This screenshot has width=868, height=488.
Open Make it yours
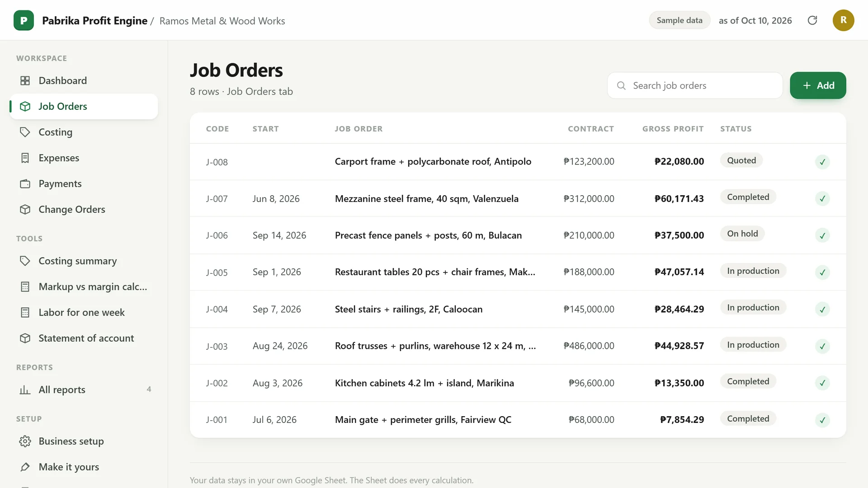click(84, 467)
